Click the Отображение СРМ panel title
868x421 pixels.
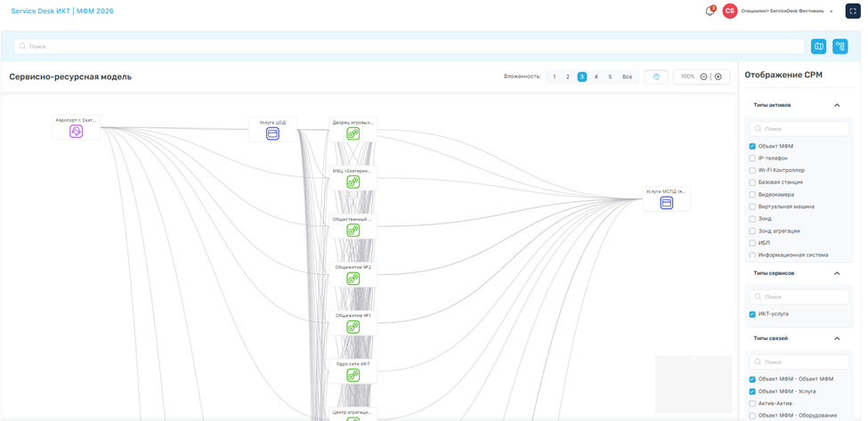[783, 76]
